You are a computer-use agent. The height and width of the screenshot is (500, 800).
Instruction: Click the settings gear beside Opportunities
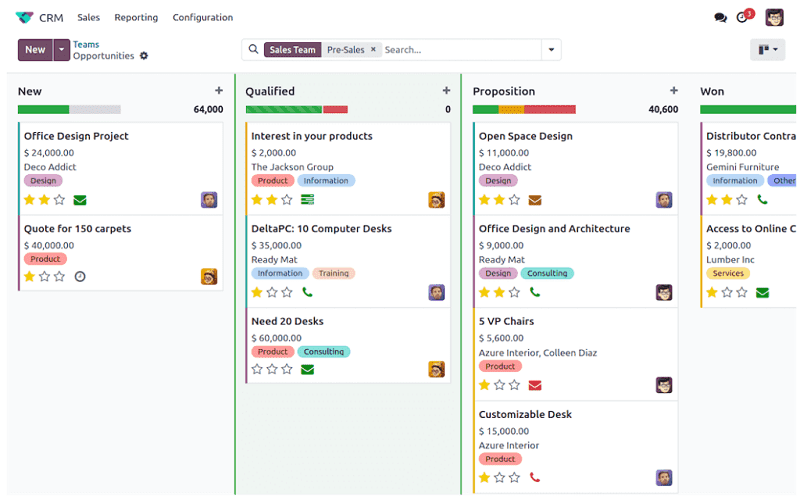[x=144, y=56]
